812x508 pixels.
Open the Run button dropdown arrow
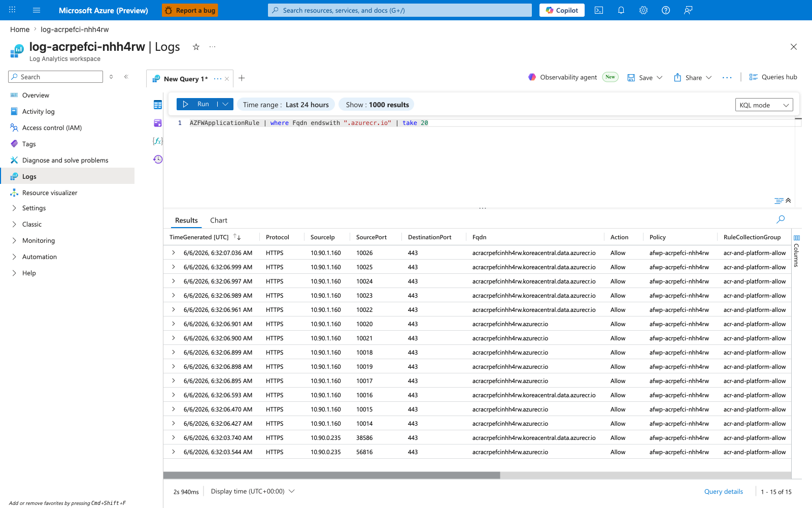tap(225, 104)
